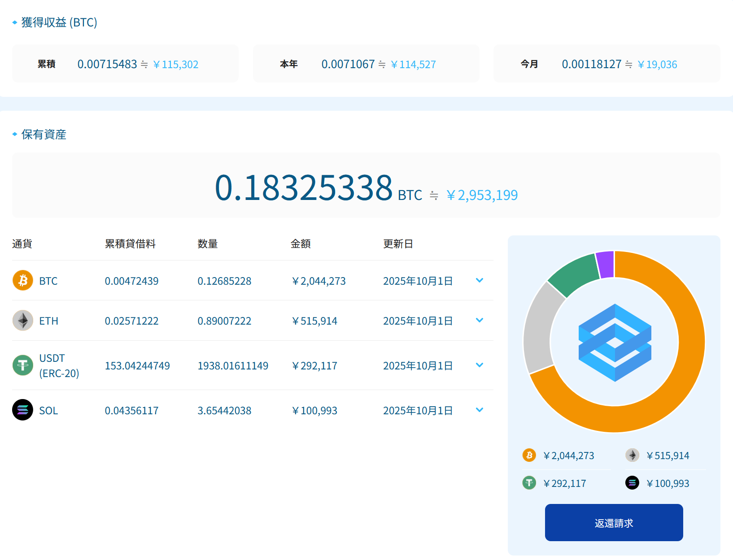Click the blue logo in the donut chart center
The image size is (733, 560).
coord(615,343)
